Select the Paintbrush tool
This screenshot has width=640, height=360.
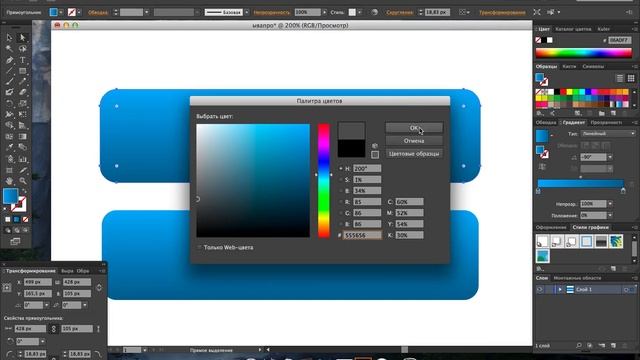pos(9,82)
